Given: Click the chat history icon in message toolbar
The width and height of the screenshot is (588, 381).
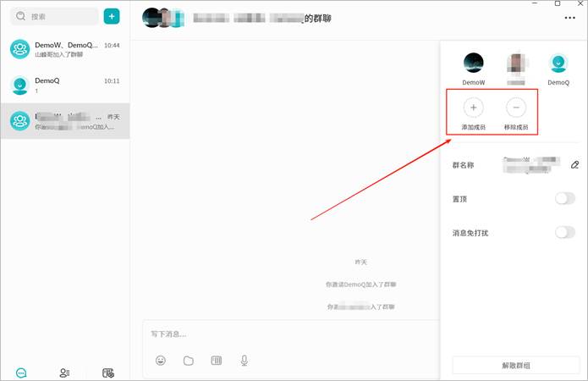Looking at the screenshot, I should tap(217, 361).
